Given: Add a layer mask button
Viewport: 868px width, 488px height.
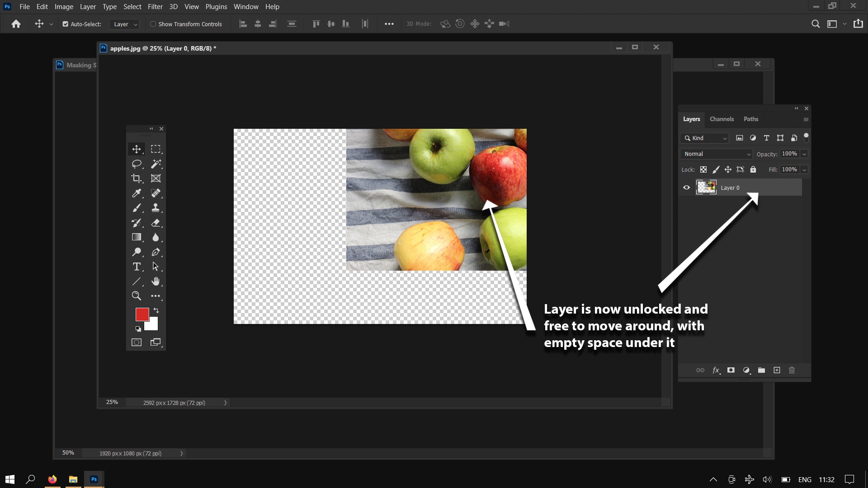Looking at the screenshot, I should coord(731,370).
